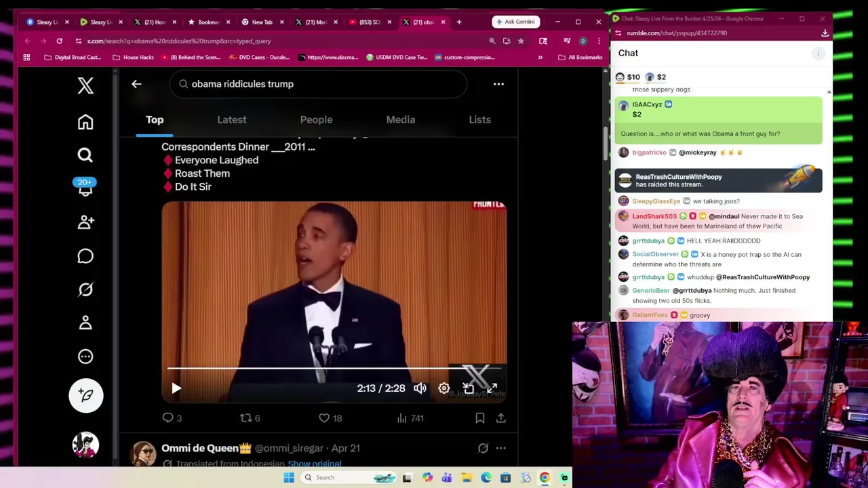This screenshot has height=488, width=868.
Task: Bookmark the Obama video post
Action: pyautogui.click(x=480, y=418)
